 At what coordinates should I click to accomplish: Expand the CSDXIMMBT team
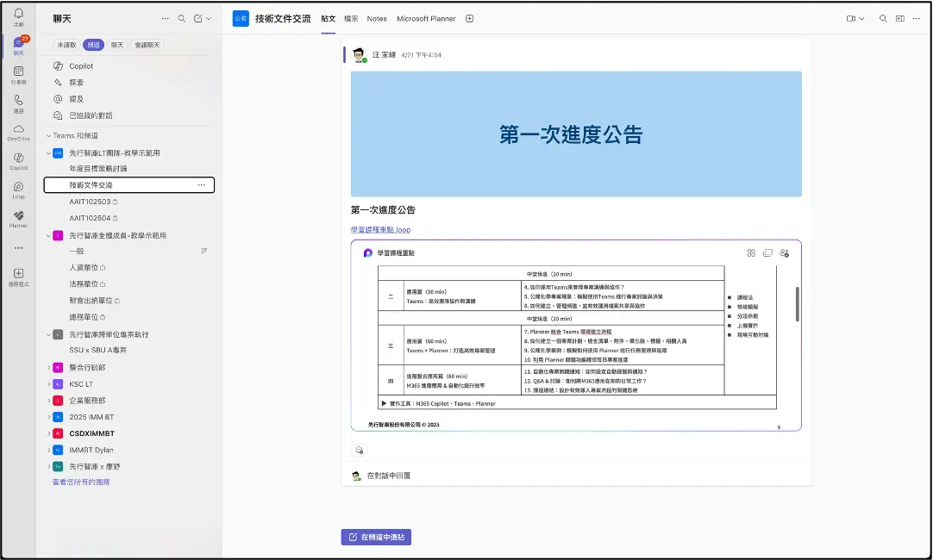coord(49,434)
